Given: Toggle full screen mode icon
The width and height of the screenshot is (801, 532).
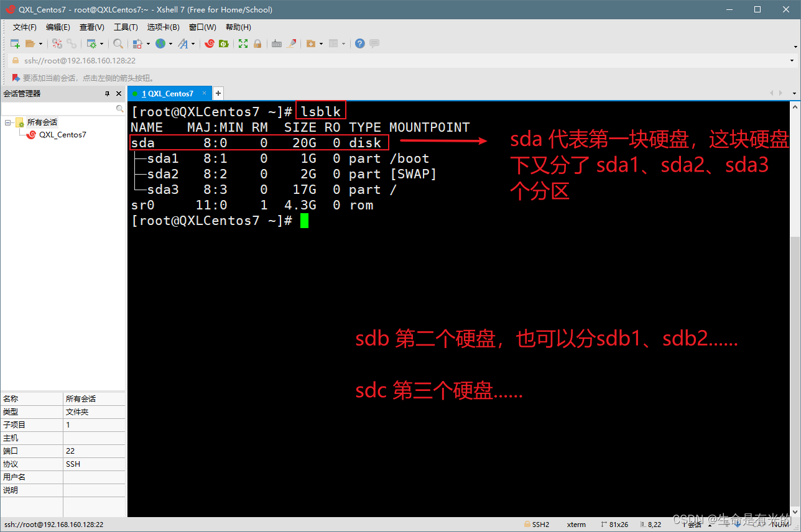Looking at the screenshot, I should pos(243,44).
